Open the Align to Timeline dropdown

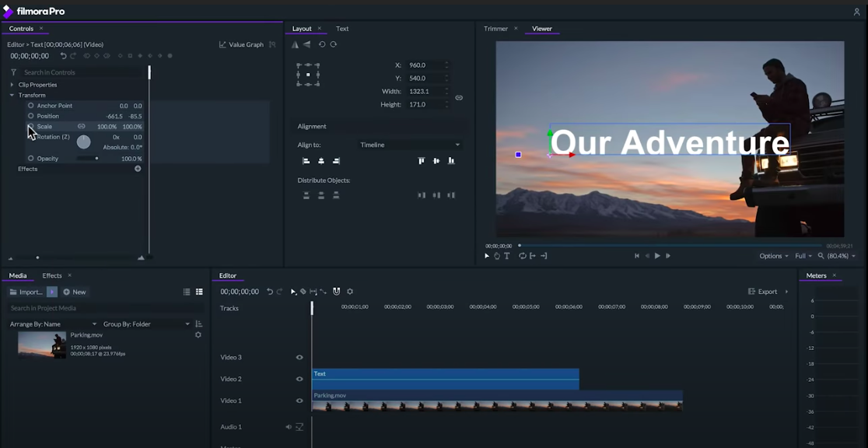click(410, 145)
